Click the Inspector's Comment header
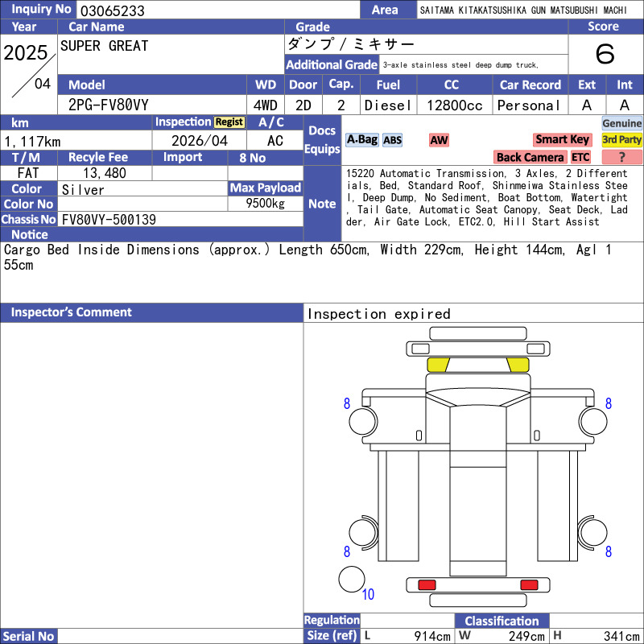 click(x=151, y=312)
